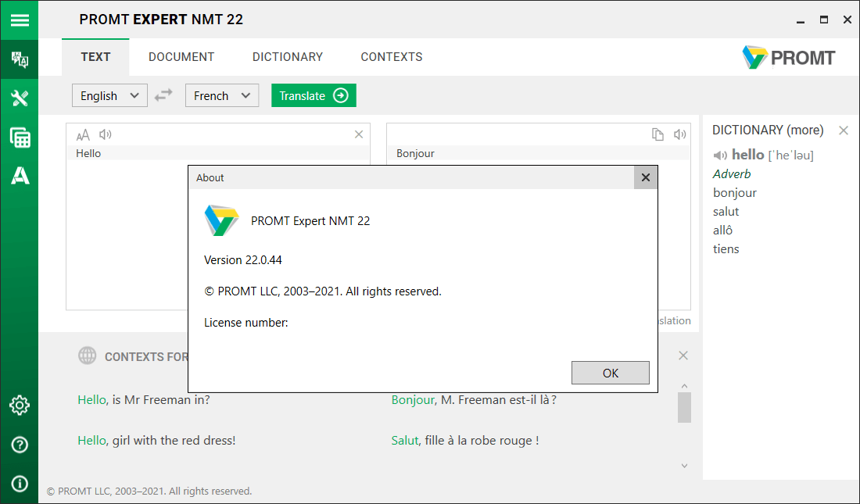This screenshot has height=504, width=860.
Task: Click the globe icon beside Contexts
Action: 88,356
